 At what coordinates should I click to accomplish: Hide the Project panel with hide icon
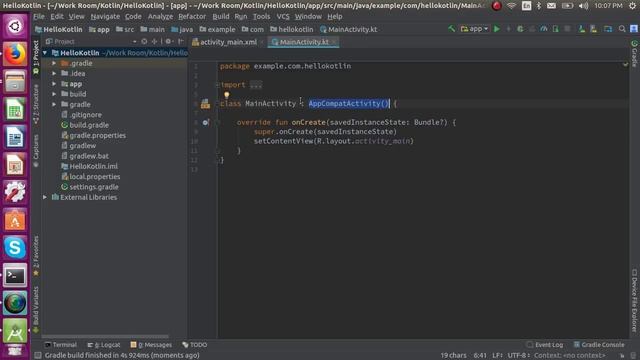click(180, 42)
